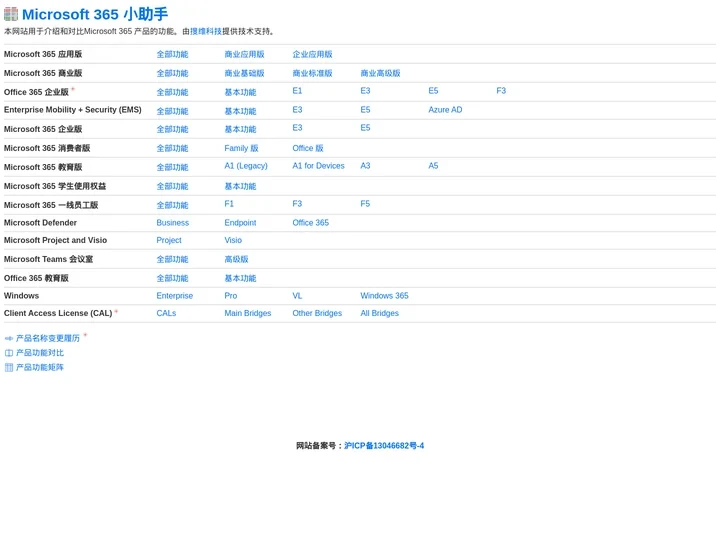
Task: Open the Windows 365 link
Action: coord(384,296)
